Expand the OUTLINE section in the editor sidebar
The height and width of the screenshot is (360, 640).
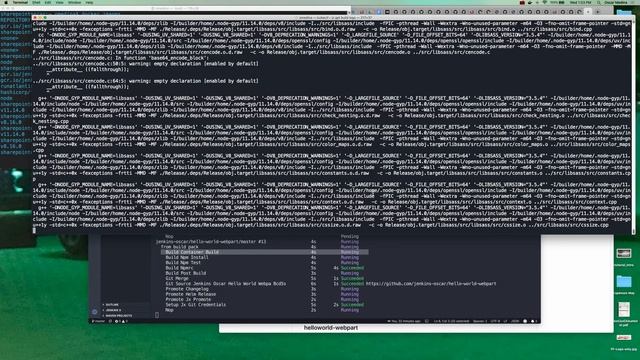pyautogui.click(x=112, y=305)
